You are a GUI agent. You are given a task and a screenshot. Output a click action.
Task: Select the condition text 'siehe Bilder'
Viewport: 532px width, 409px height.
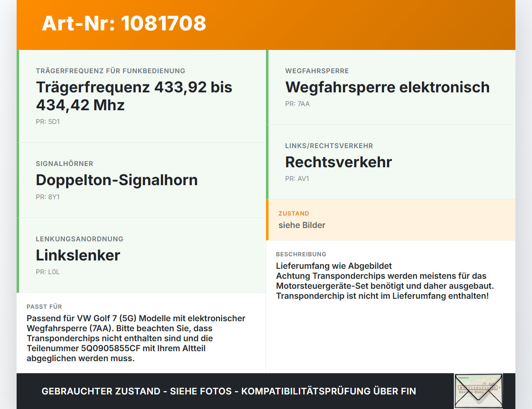[x=302, y=226]
